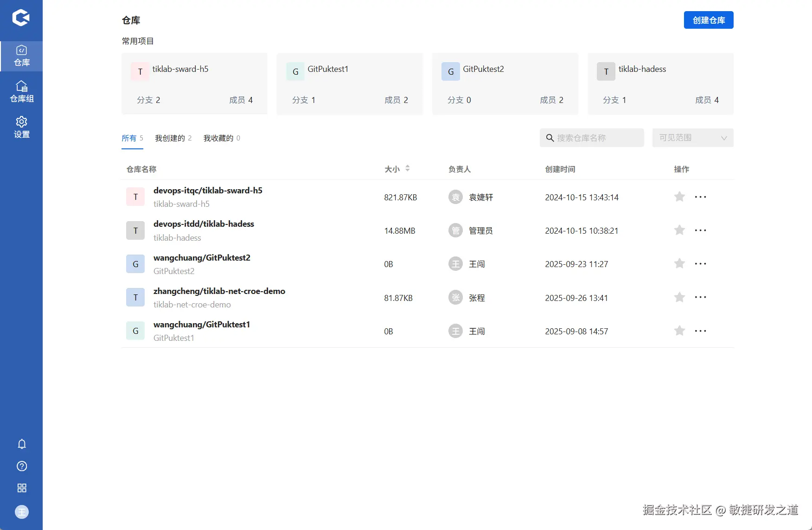Favorite zhangcheng/tiklab-net-croe-demo with its star
812x530 pixels.
[x=679, y=297]
